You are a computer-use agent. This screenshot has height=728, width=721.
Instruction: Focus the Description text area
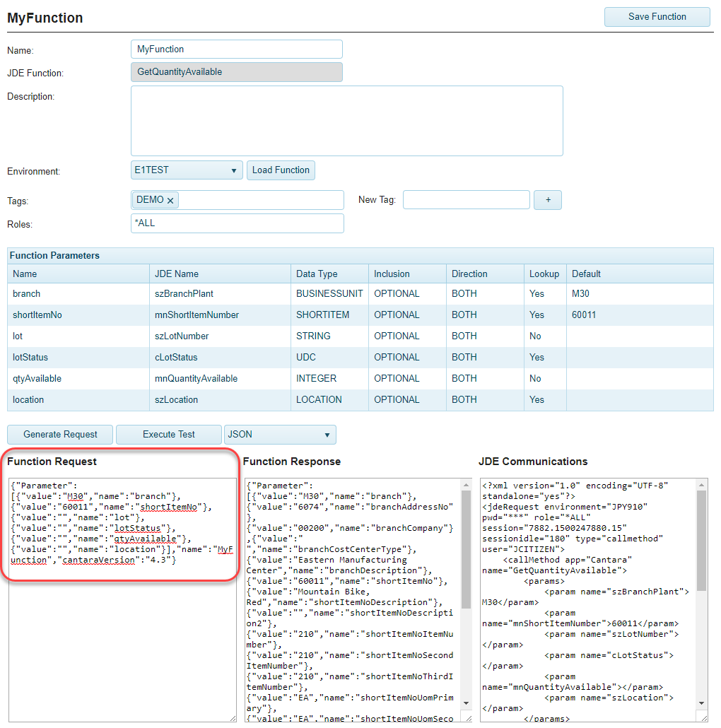346,121
